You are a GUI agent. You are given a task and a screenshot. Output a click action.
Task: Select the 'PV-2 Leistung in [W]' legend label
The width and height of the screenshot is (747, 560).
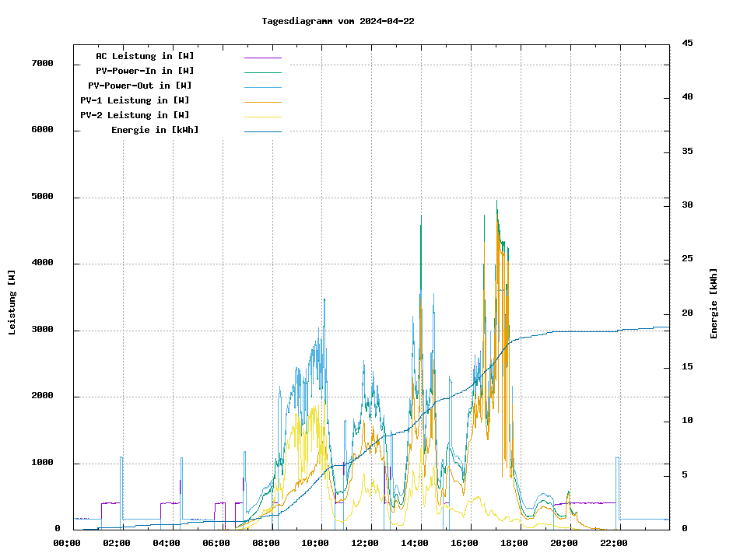[x=135, y=115]
